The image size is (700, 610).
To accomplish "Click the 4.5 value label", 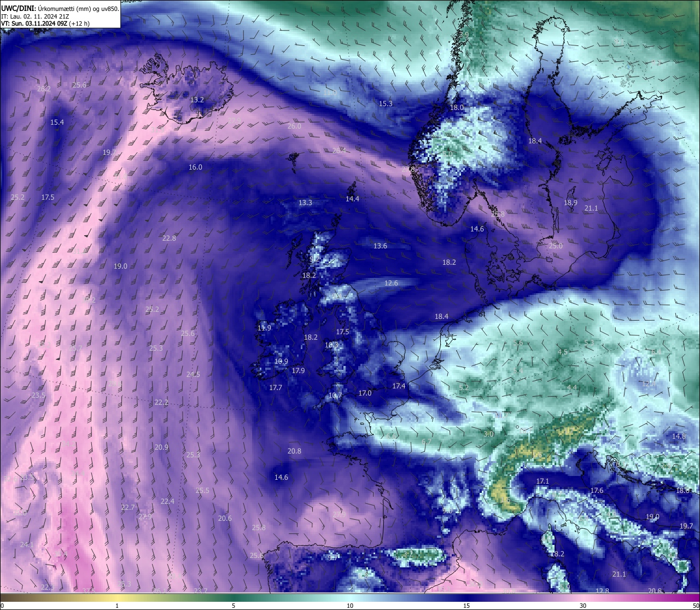I will click(563, 352).
